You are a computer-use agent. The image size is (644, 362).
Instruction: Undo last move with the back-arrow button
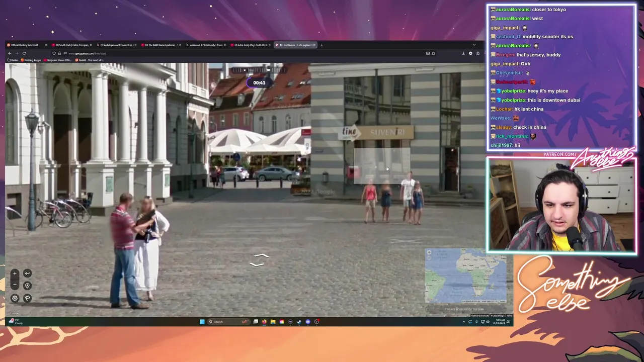(x=27, y=274)
